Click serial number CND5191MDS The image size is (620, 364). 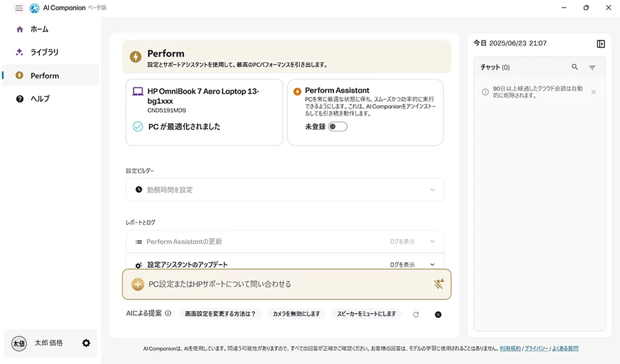click(x=167, y=111)
